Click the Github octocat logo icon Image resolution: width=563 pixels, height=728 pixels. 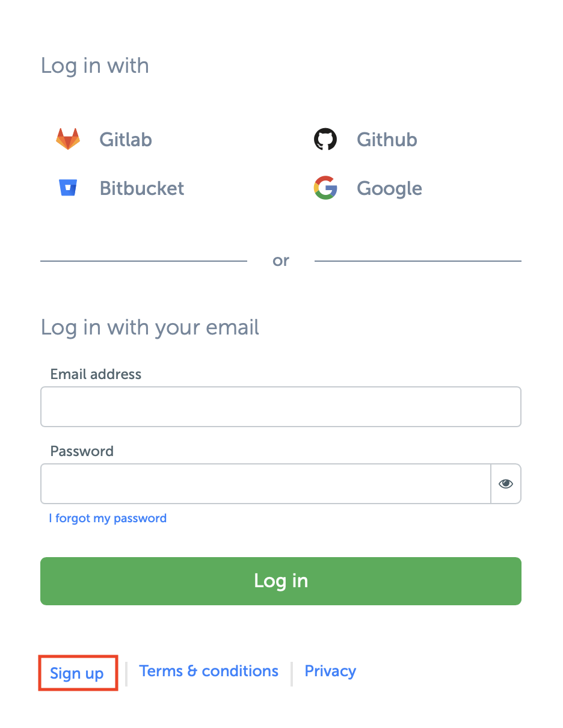325,139
